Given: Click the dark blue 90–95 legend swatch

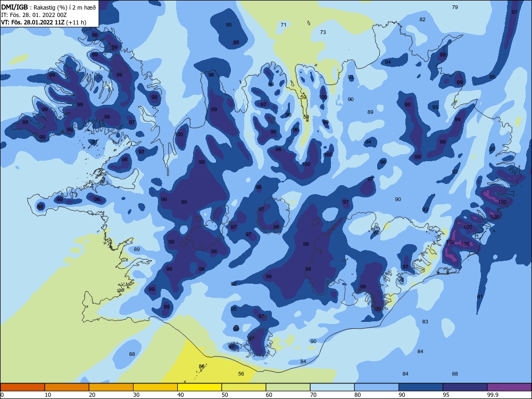Looking at the screenshot, I should (421, 387).
